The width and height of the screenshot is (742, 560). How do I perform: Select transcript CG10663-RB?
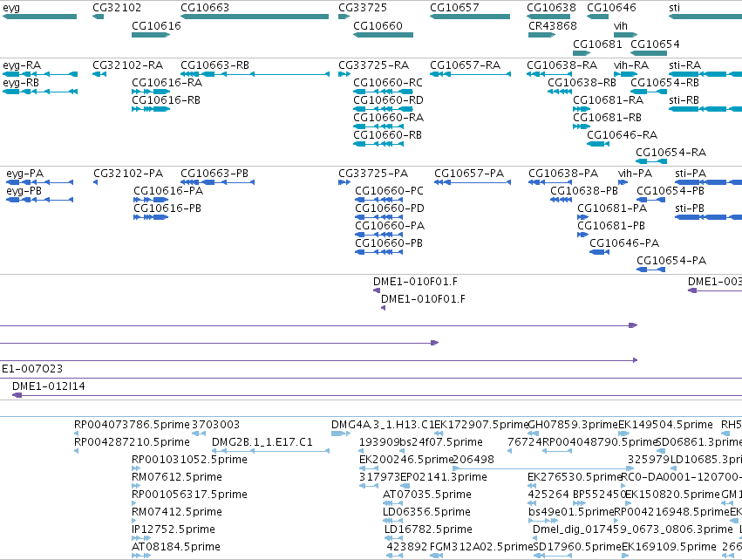pos(255,74)
